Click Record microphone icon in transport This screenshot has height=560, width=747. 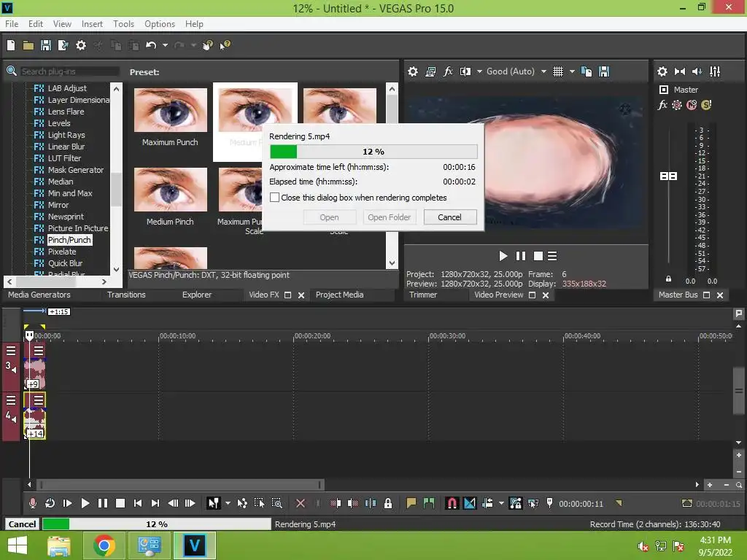32,503
